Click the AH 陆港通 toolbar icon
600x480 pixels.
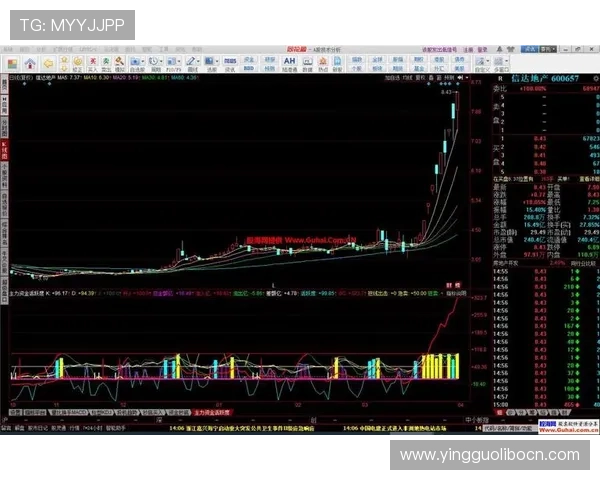pos(290,61)
